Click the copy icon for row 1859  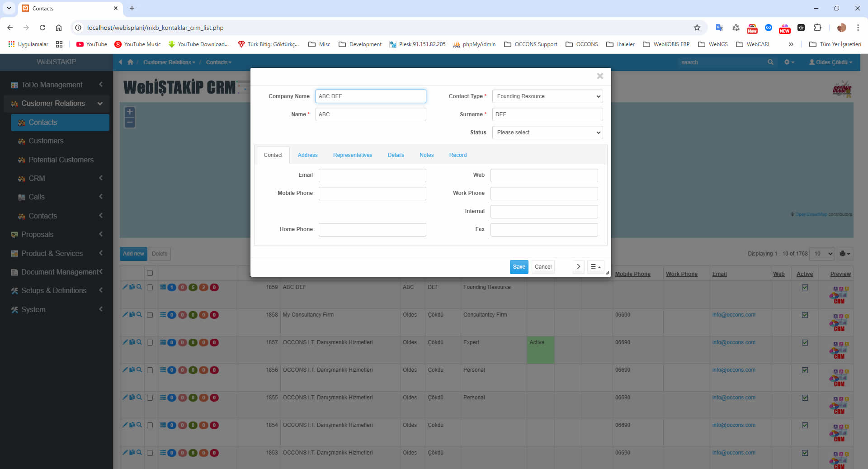coord(132,287)
